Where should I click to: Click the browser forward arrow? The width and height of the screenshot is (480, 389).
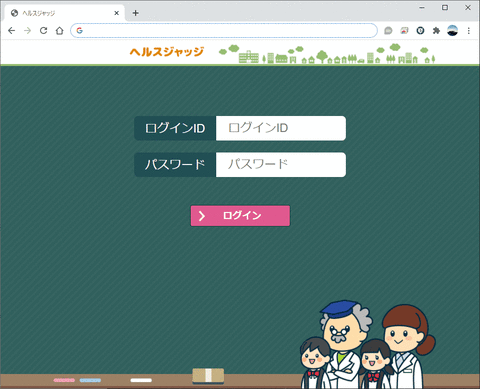pyautogui.click(x=27, y=31)
